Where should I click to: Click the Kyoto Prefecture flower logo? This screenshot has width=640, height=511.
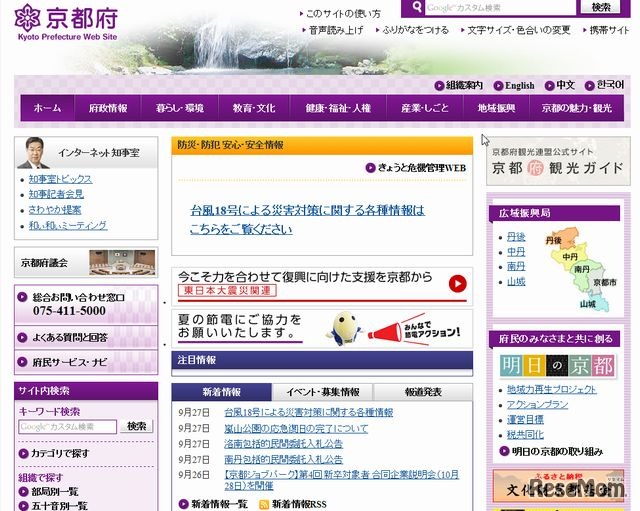click(x=27, y=17)
